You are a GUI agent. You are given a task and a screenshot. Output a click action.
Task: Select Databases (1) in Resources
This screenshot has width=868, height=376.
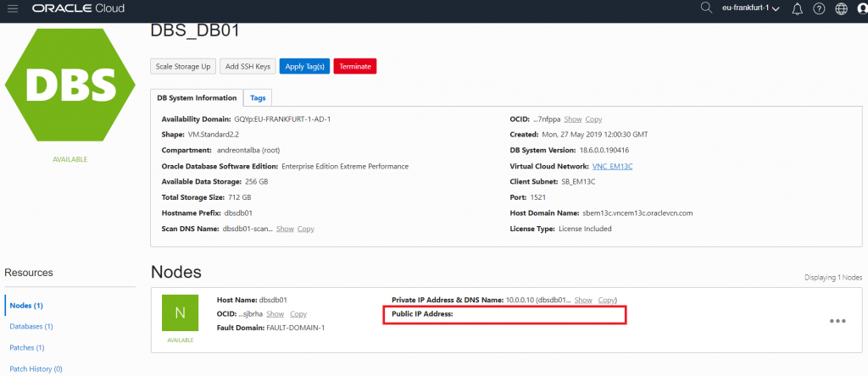[31, 326]
